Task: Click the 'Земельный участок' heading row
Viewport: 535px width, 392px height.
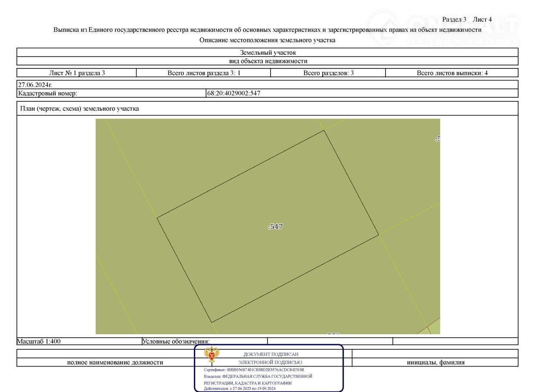Action: [x=267, y=53]
